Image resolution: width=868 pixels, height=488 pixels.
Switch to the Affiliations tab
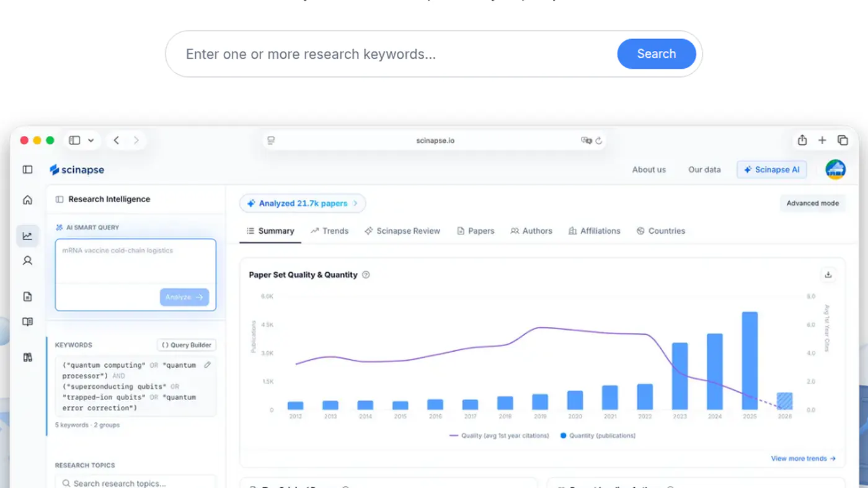pyautogui.click(x=595, y=231)
